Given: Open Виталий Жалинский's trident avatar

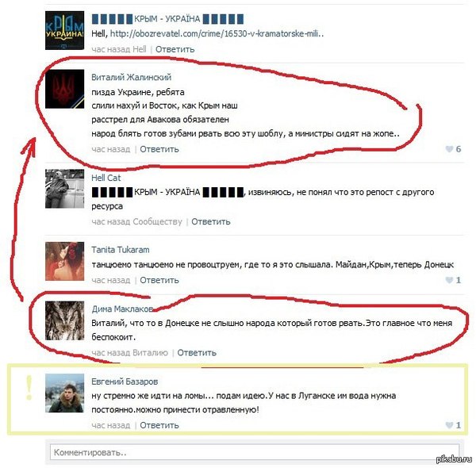Looking at the screenshot, I should point(65,89).
